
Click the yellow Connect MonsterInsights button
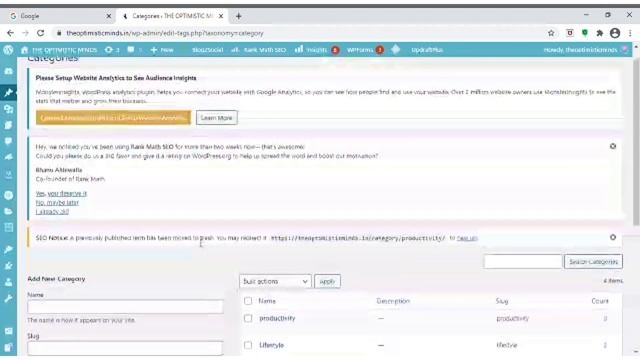pos(113,118)
